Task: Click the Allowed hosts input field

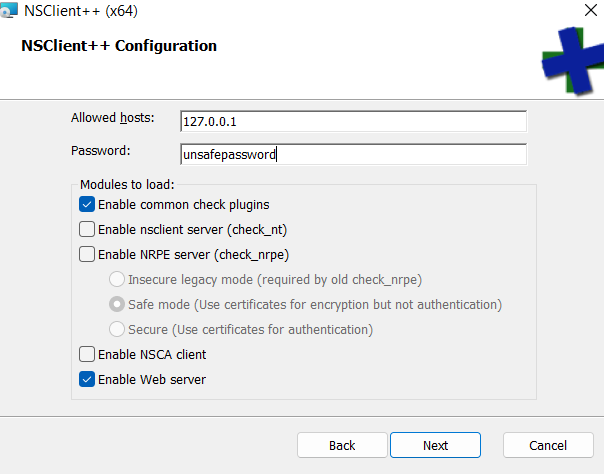Action: pyautogui.click(x=353, y=121)
